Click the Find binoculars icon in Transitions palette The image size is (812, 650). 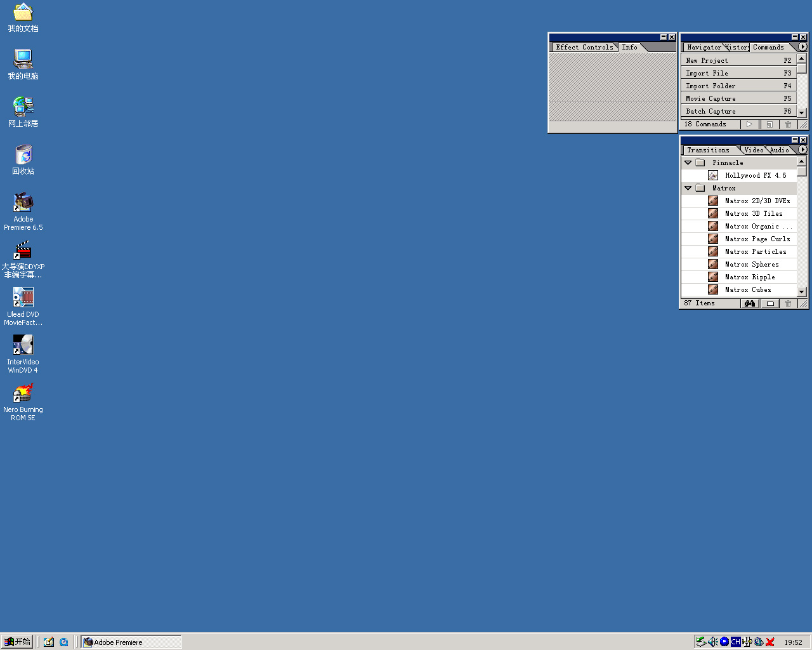coord(750,303)
